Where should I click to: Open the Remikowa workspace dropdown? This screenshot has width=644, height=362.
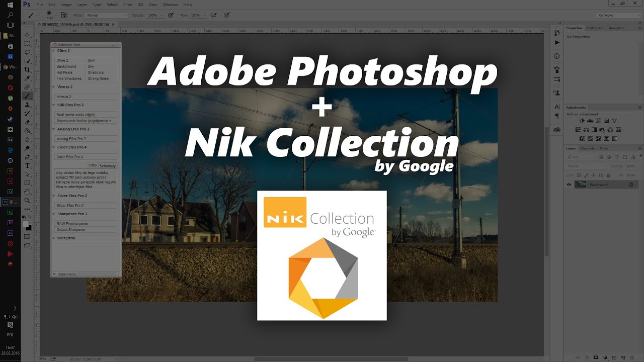618,16
